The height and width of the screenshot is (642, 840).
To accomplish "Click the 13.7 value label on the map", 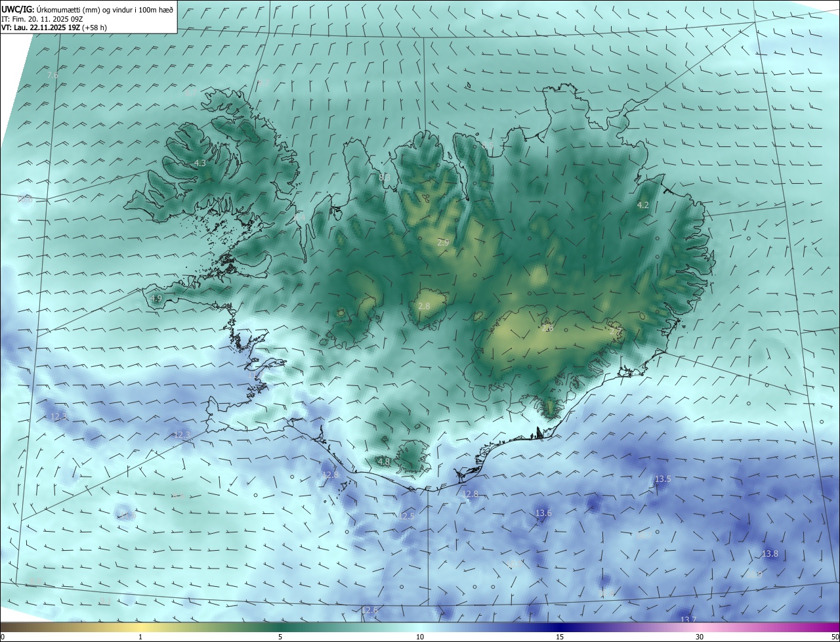I will [x=688, y=620].
